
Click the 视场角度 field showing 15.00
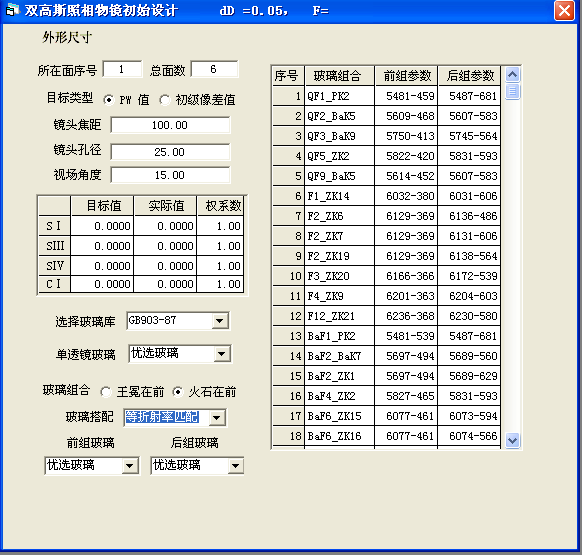[170, 175]
